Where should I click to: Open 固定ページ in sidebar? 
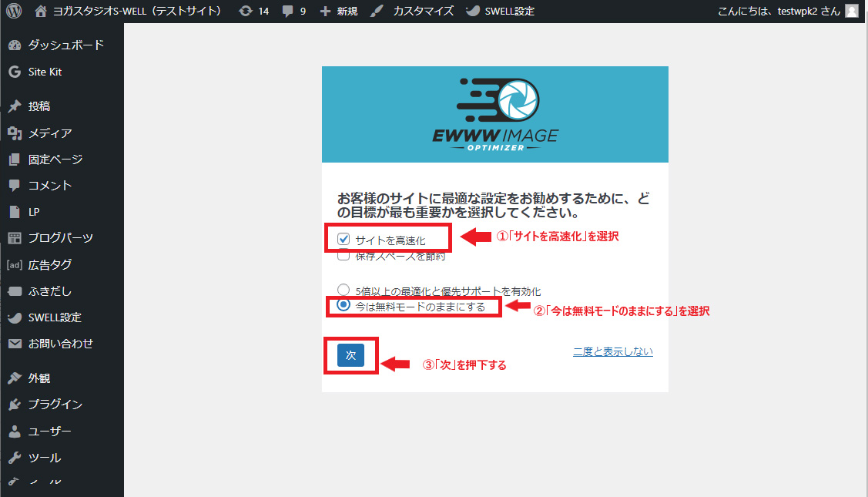click(x=55, y=160)
